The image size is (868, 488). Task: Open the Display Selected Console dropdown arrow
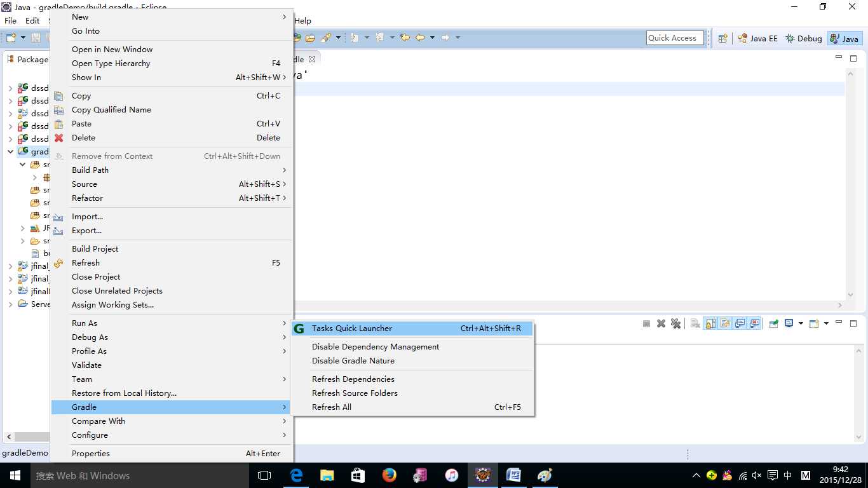tap(801, 323)
